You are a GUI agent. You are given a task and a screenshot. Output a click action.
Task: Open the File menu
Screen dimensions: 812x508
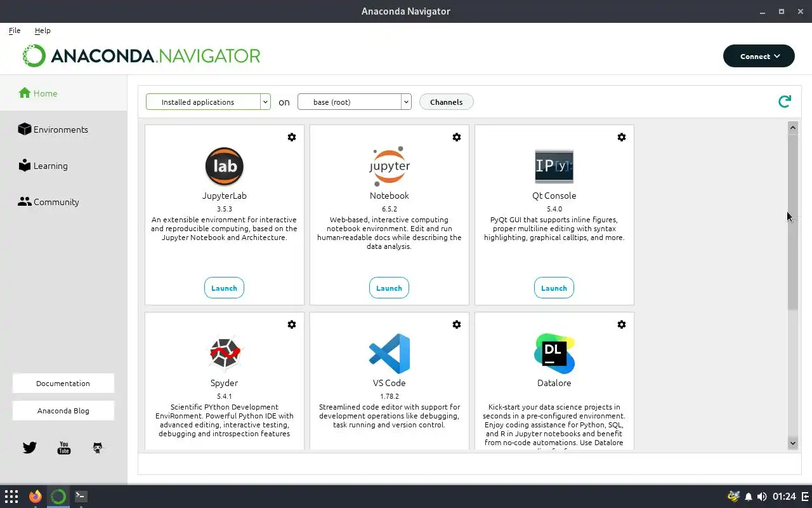(x=15, y=30)
